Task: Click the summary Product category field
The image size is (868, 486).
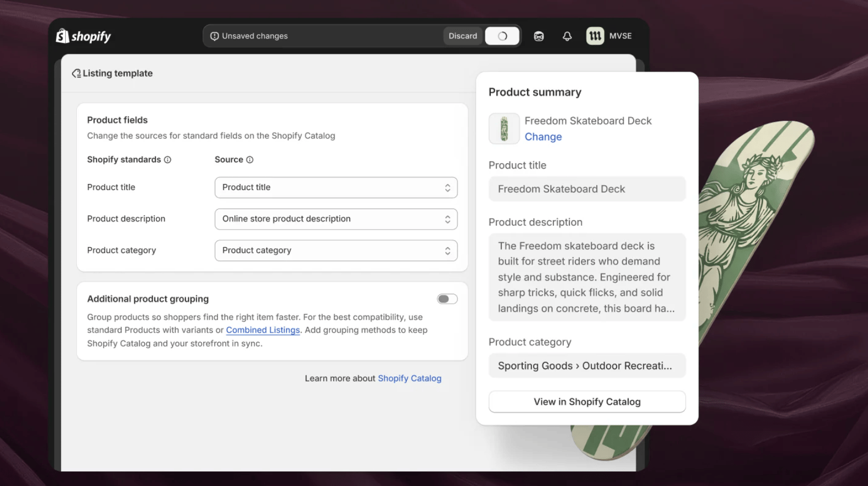Action: [587, 366]
